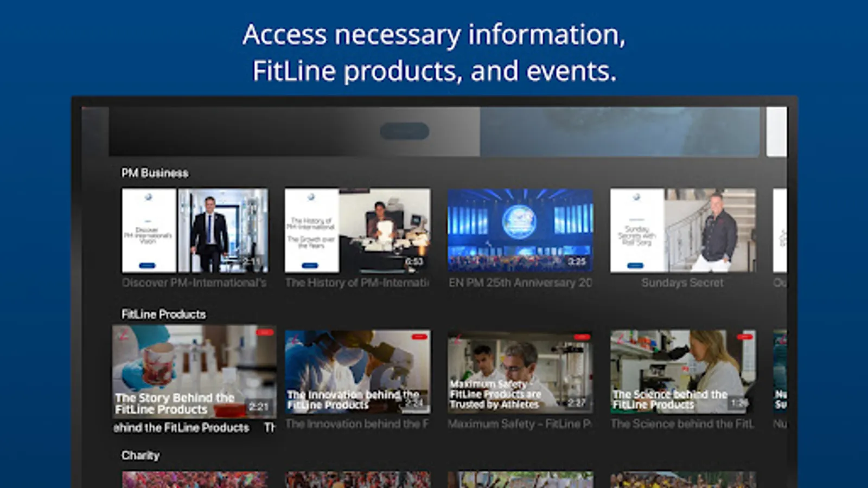Select the Charity section heading

coord(141,455)
